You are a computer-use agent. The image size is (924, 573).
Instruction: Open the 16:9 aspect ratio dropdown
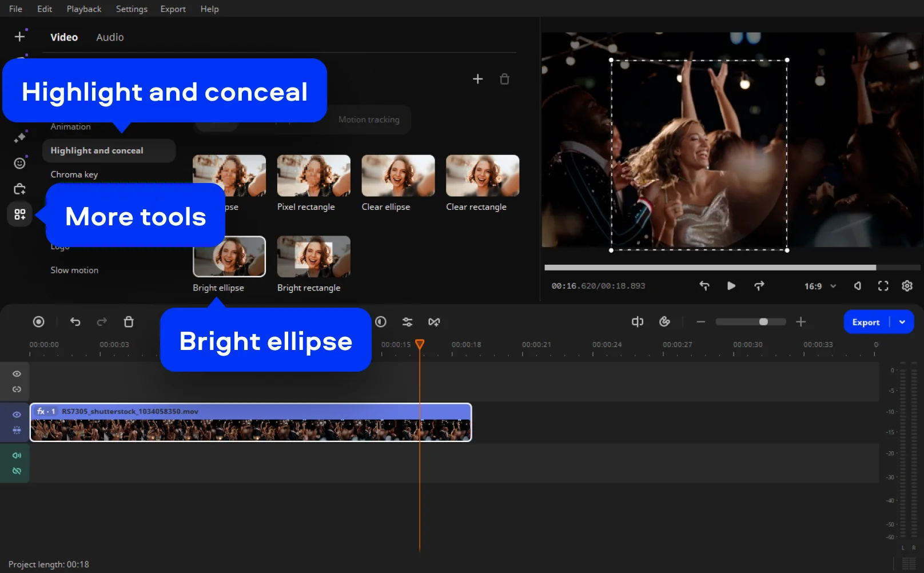tap(820, 286)
